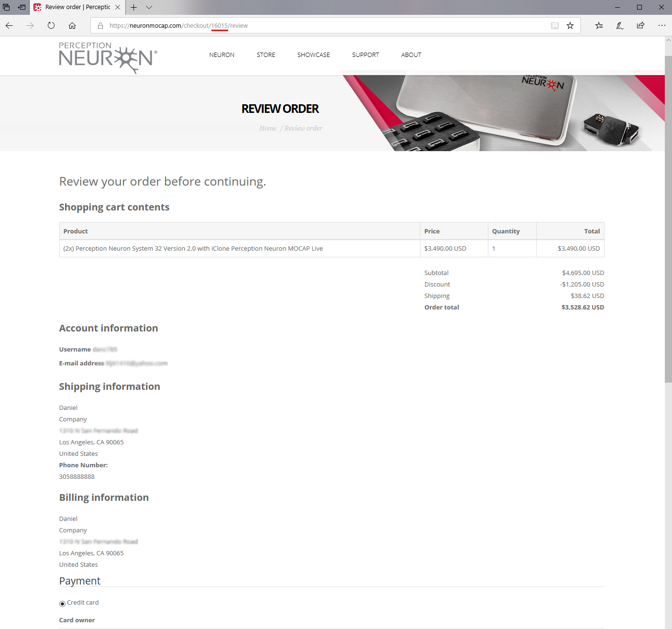Reload the page with Refresh icon

[x=51, y=26]
